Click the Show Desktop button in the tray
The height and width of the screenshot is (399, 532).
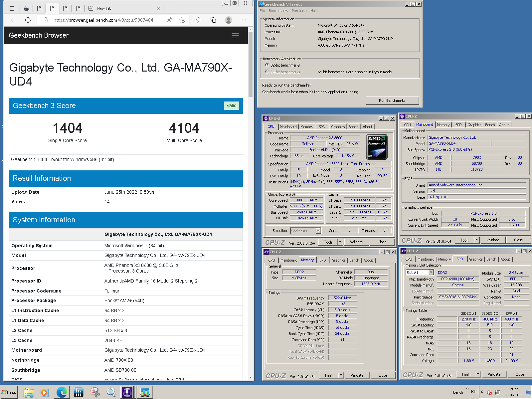(528, 392)
